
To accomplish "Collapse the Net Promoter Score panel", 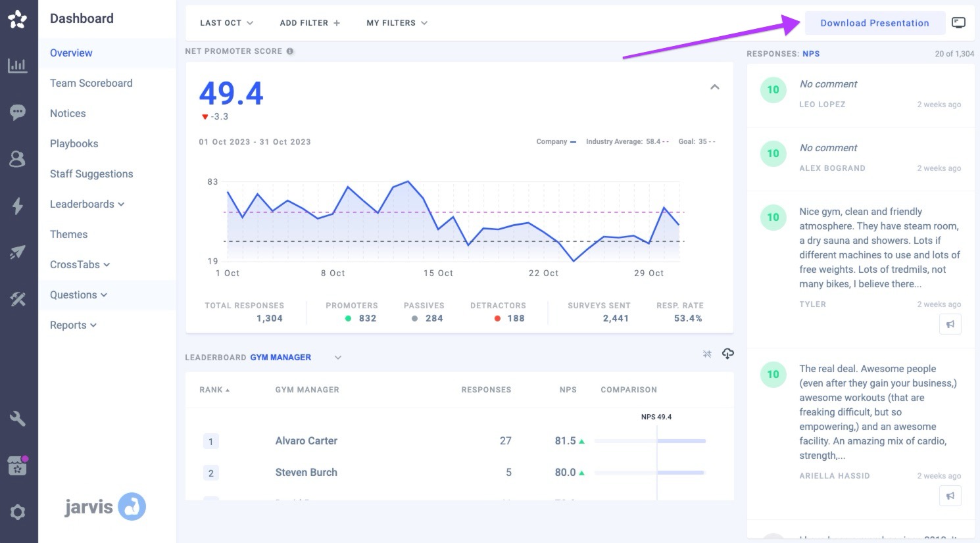I will [714, 87].
